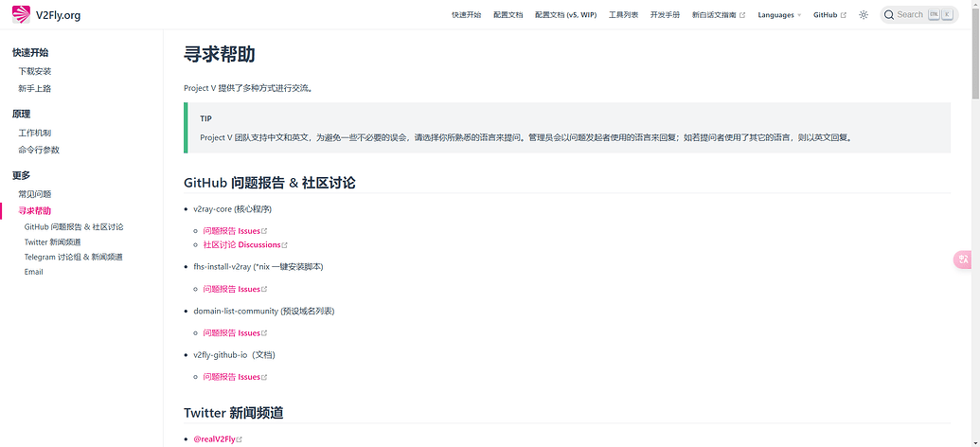Click the V2Fly.org site title

58,15
